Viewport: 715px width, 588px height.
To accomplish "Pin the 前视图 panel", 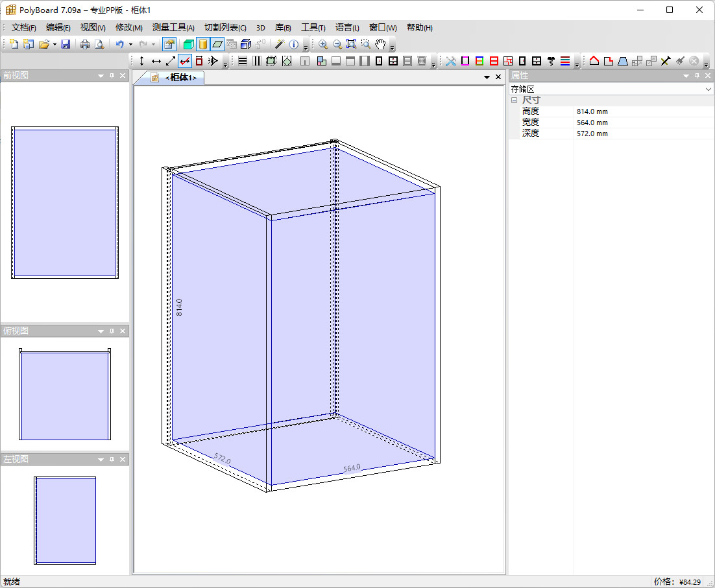I will [x=112, y=76].
